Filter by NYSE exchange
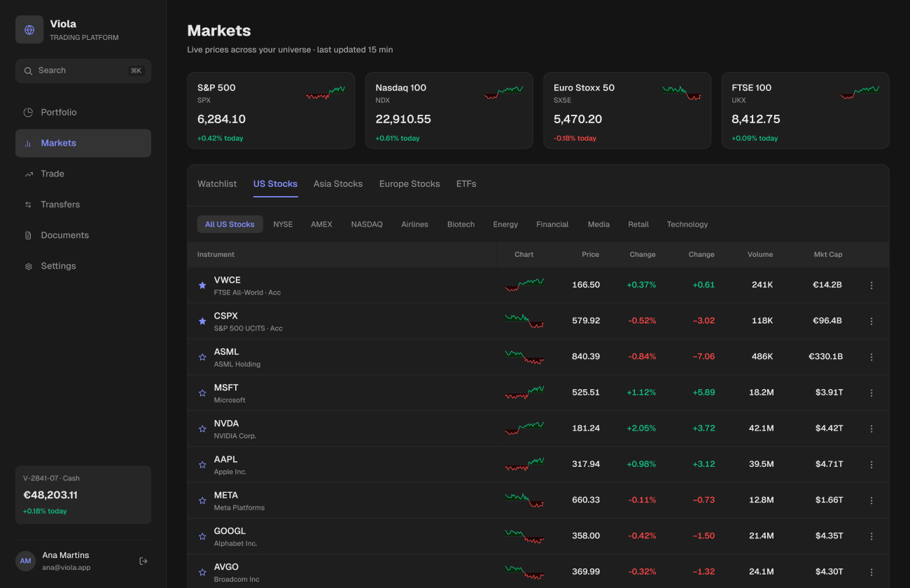Image resolution: width=910 pixels, height=588 pixels. [283, 224]
